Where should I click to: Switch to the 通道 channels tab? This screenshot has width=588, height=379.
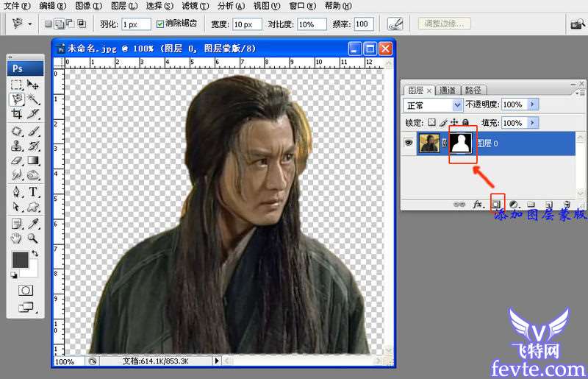click(x=447, y=90)
